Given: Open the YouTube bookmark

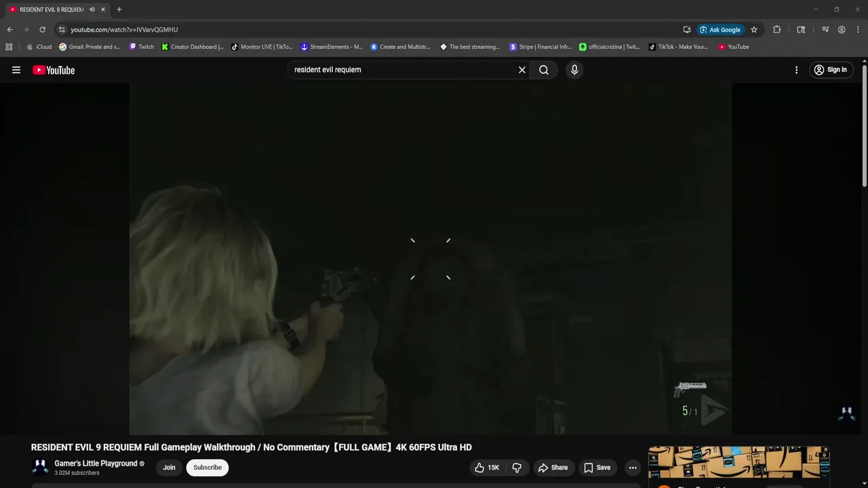Looking at the screenshot, I should [x=734, y=47].
